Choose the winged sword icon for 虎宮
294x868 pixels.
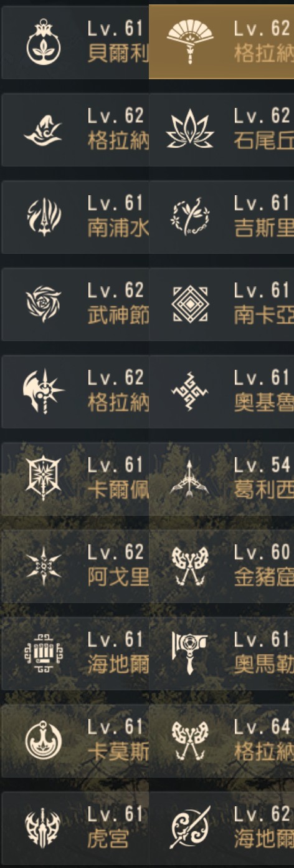point(44,828)
